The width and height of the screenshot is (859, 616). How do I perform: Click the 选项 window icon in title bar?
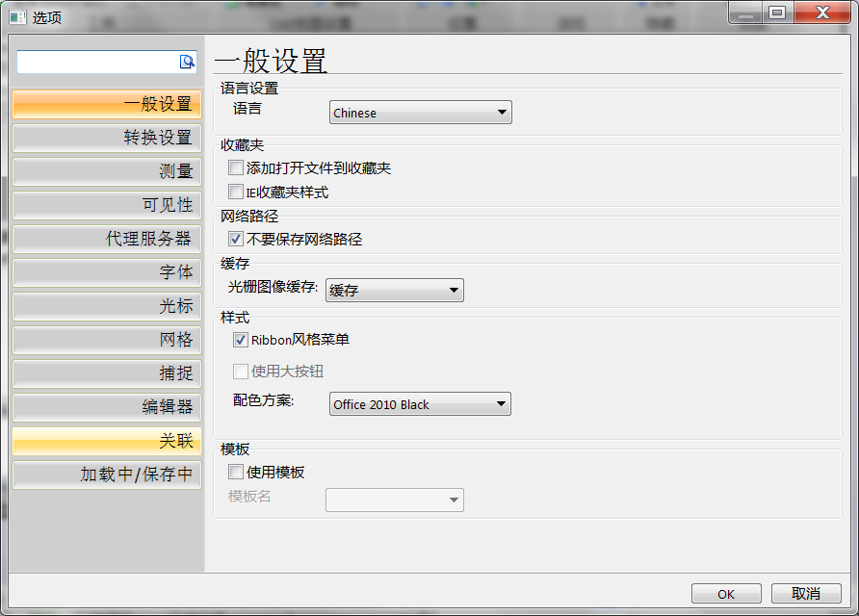(16, 16)
